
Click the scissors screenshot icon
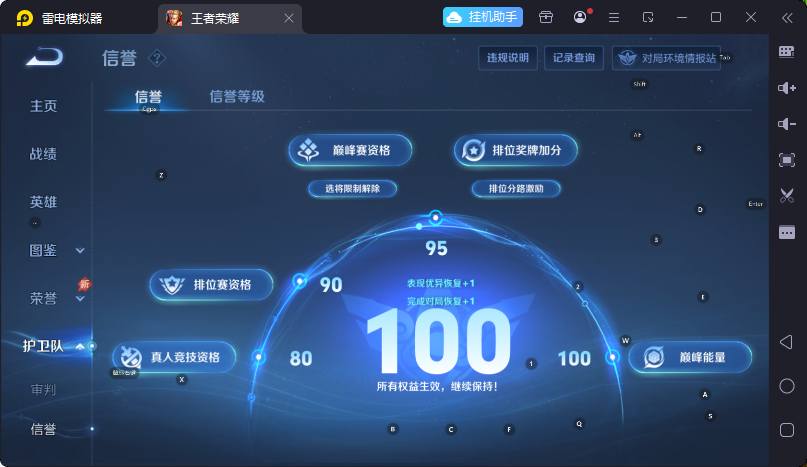click(x=786, y=196)
